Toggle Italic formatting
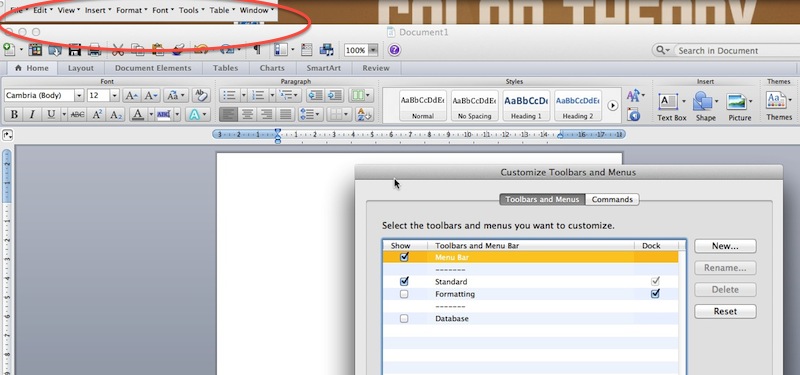Image resolution: width=800 pixels, height=375 pixels. coord(32,114)
